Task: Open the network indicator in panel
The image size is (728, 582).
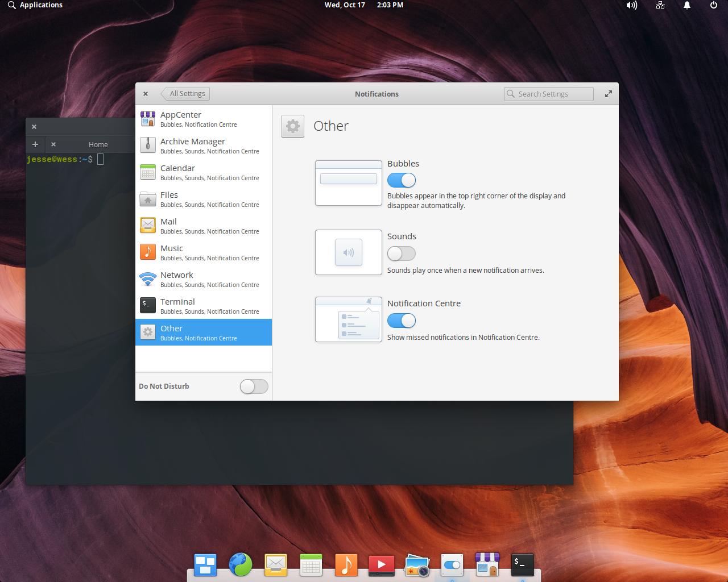Action: coord(660,5)
